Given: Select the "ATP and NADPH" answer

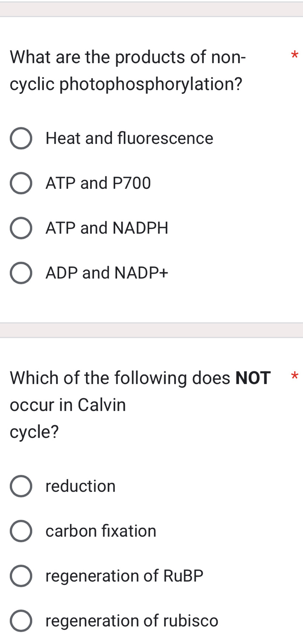Looking at the screenshot, I should (21, 228).
